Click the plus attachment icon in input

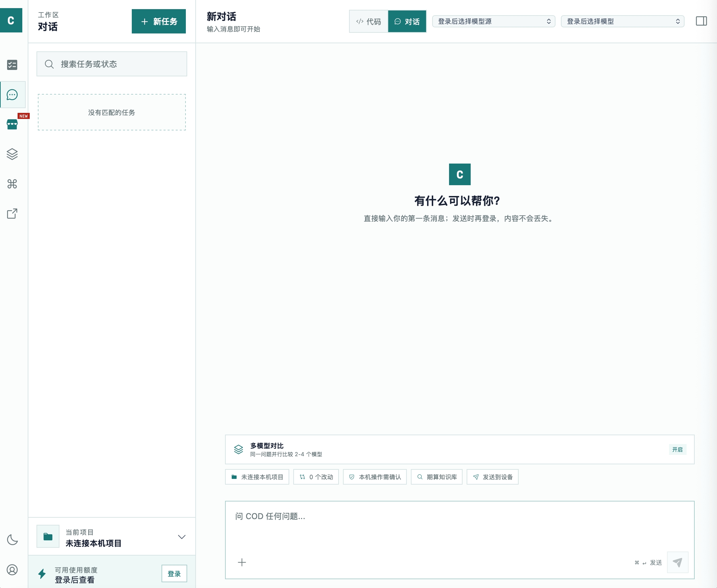click(242, 562)
